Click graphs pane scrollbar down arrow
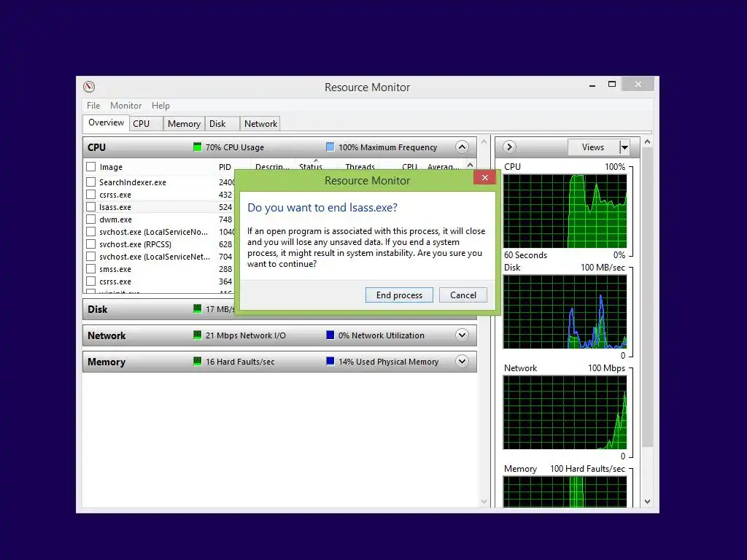The image size is (747, 560). coord(648,502)
